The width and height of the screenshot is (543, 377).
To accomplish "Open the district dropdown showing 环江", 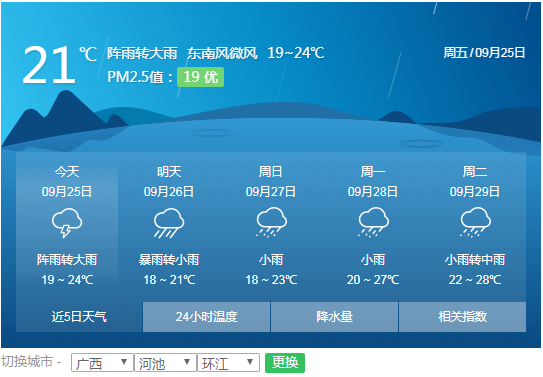I will tap(228, 363).
